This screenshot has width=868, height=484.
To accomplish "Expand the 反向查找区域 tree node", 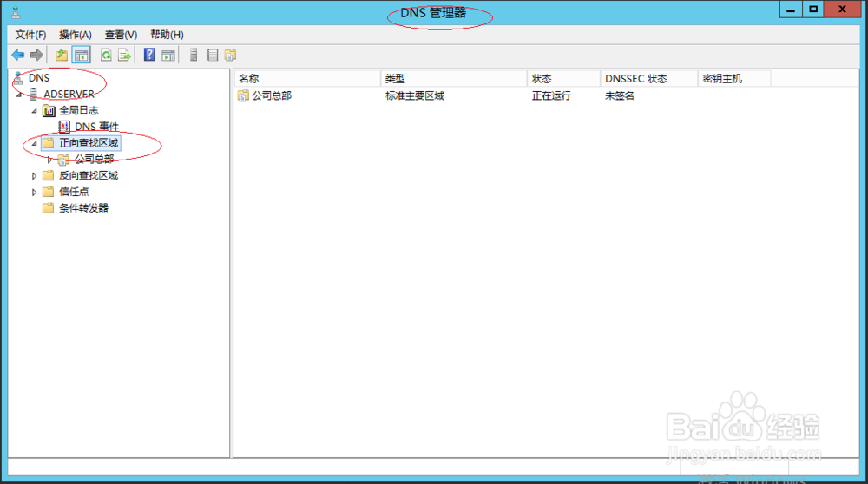I will click(x=35, y=176).
